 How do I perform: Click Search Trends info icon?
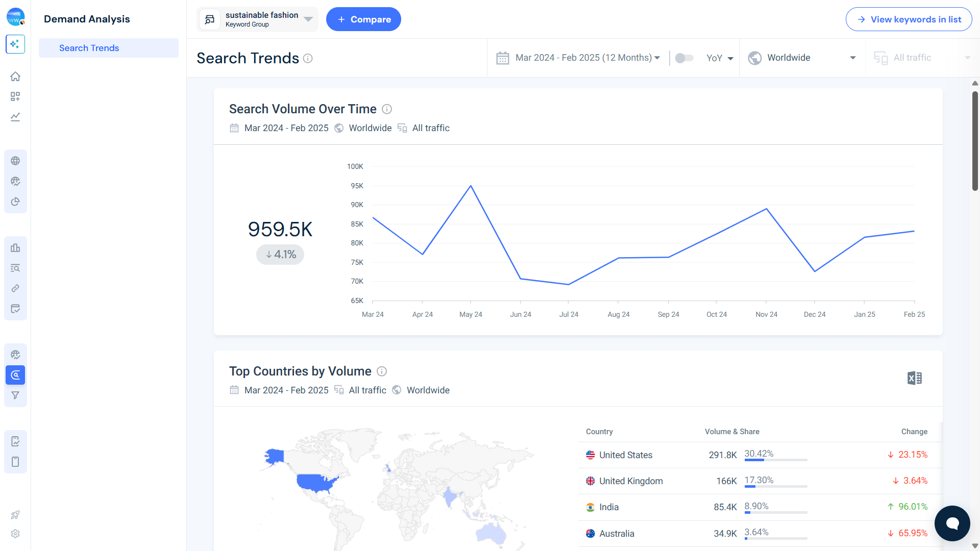(308, 58)
